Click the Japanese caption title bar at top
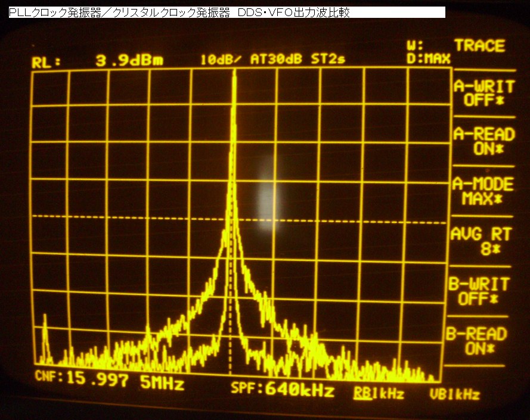 (227, 13)
